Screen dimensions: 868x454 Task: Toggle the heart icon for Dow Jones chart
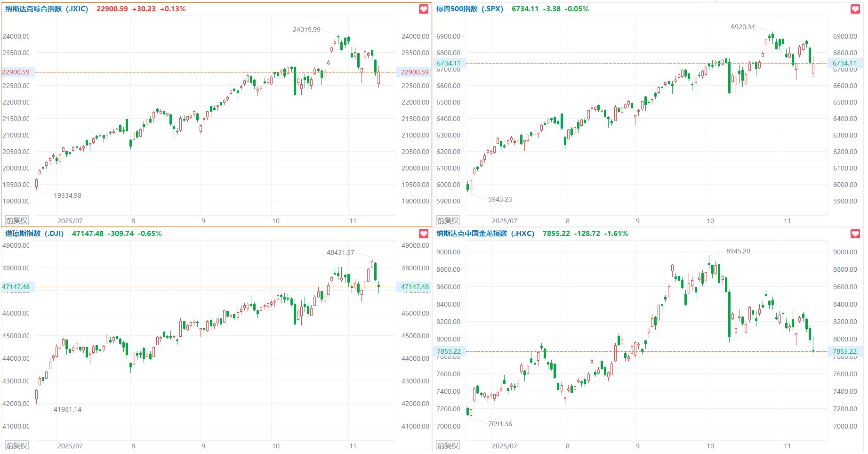pos(424,234)
